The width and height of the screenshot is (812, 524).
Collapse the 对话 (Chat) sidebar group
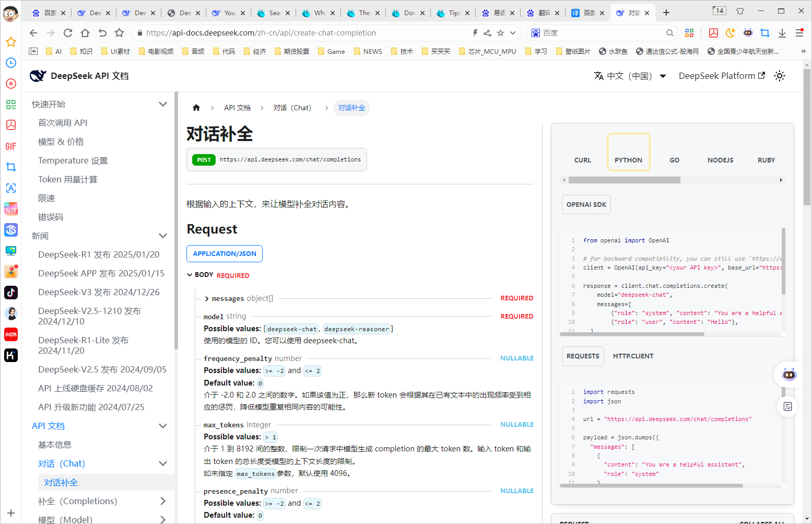[x=163, y=463]
